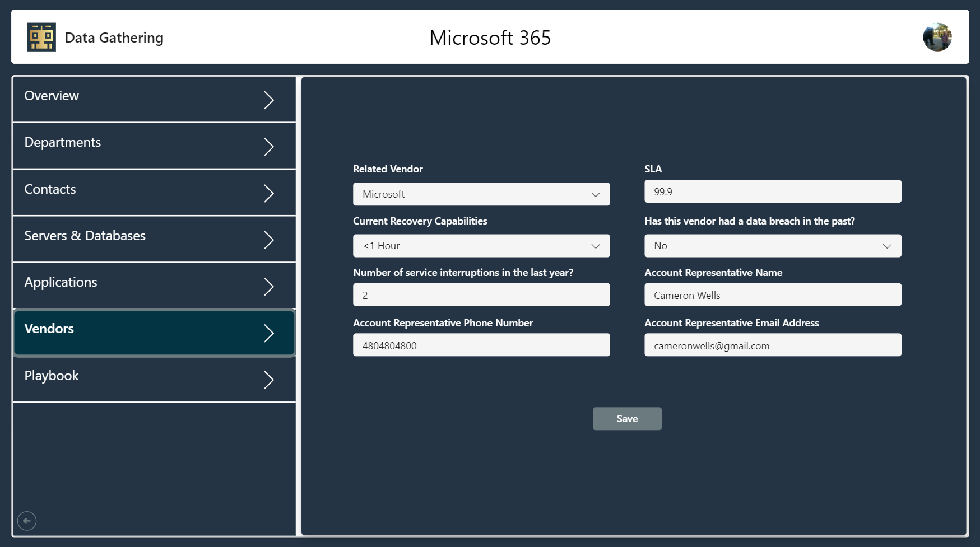Click the SLA input field
Viewport: 980px width, 547px height.
773,191
